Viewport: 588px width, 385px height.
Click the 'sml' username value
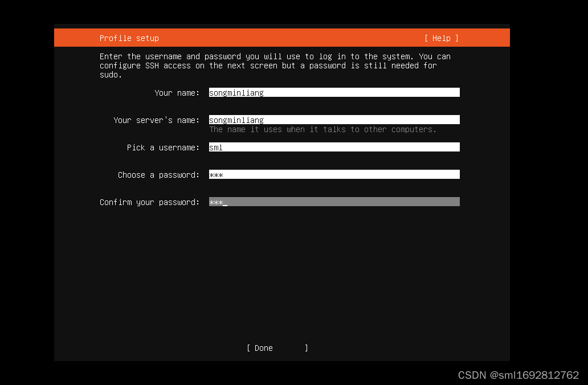click(x=216, y=147)
